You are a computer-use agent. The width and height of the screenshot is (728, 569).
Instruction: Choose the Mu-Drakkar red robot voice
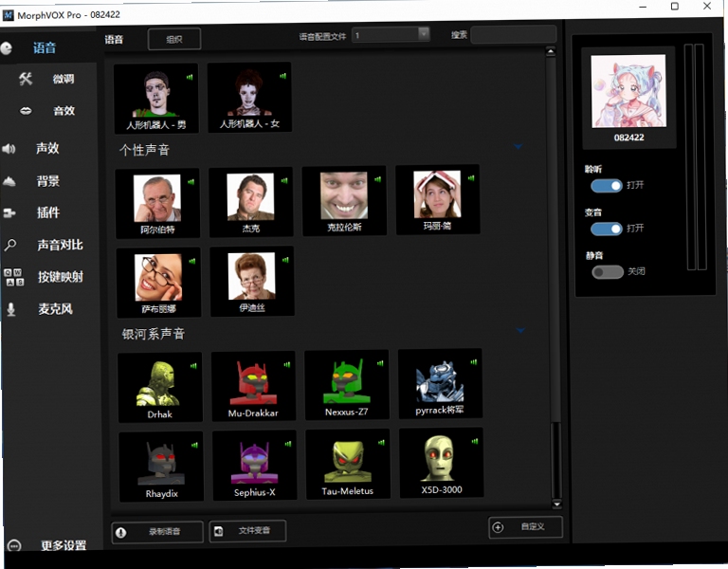tap(253, 386)
